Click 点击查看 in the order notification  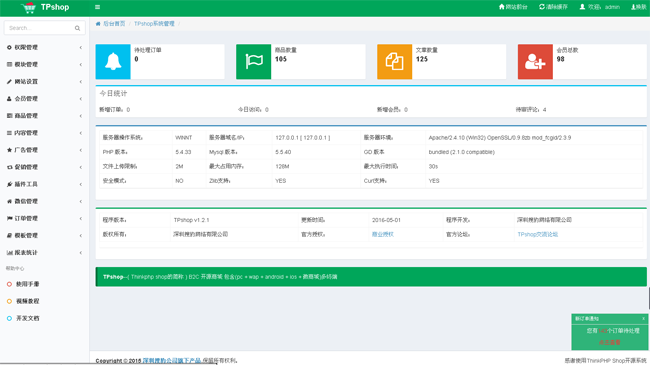[609, 342]
